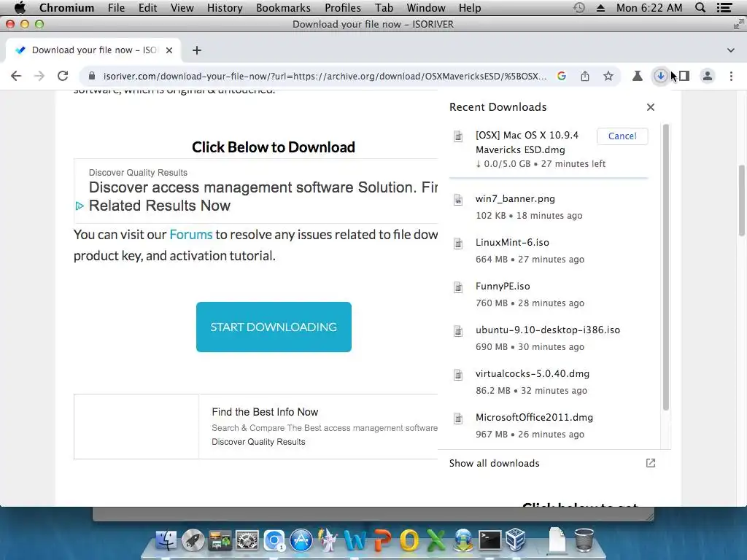747x560 pixels.
Task: Select the Download your file now tab
Action: 93,50
